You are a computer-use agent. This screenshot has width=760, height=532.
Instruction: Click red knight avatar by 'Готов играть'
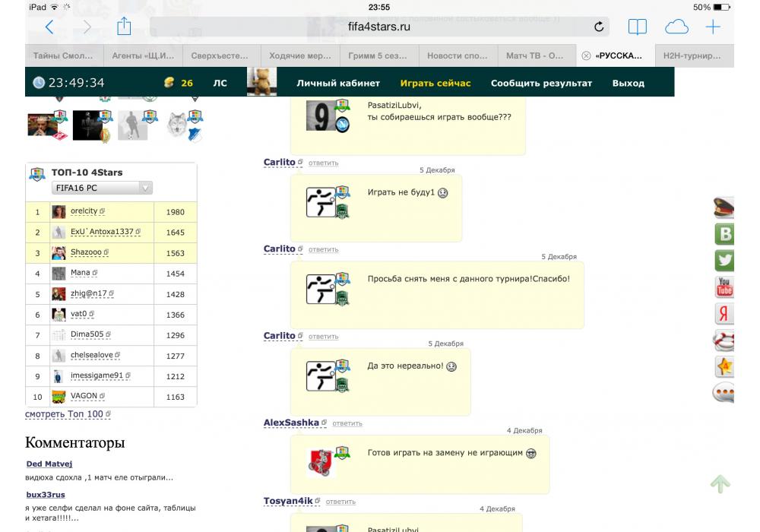(x=321, y=462)
